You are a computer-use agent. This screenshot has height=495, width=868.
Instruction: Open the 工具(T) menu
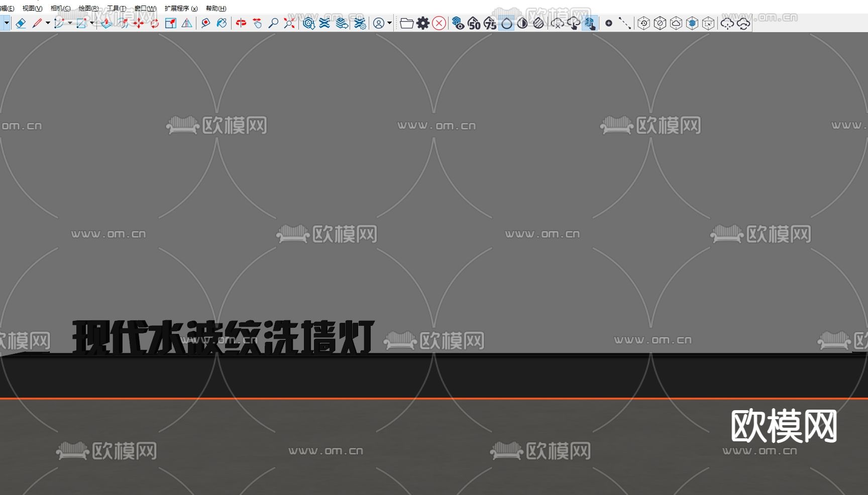pos(117,9)
